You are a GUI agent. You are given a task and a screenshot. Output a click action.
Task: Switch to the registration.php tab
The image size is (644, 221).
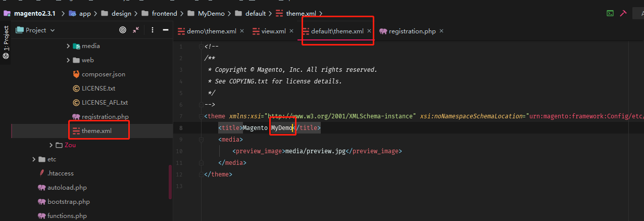pos(412,31)
